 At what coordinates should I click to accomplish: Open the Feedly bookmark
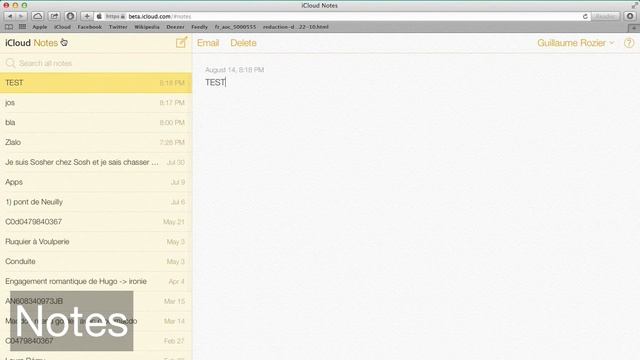[200, 27]
